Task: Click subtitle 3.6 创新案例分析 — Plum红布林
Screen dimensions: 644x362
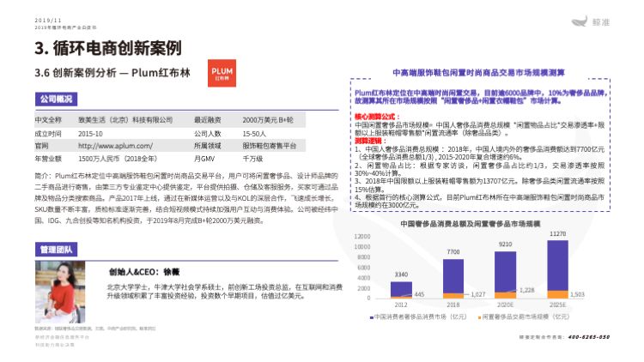Action: [112, 73]
